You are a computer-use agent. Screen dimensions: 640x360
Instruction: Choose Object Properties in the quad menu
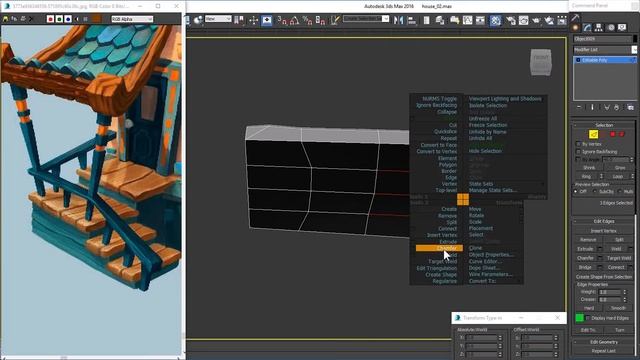point(491,255)
